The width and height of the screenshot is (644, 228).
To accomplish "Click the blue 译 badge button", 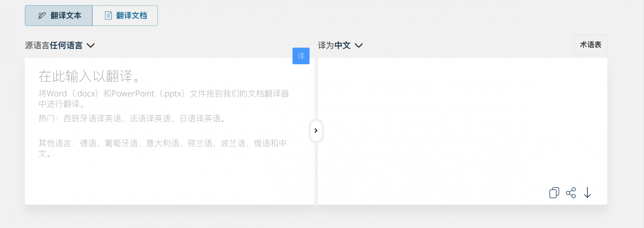I will tap(301, 56).
